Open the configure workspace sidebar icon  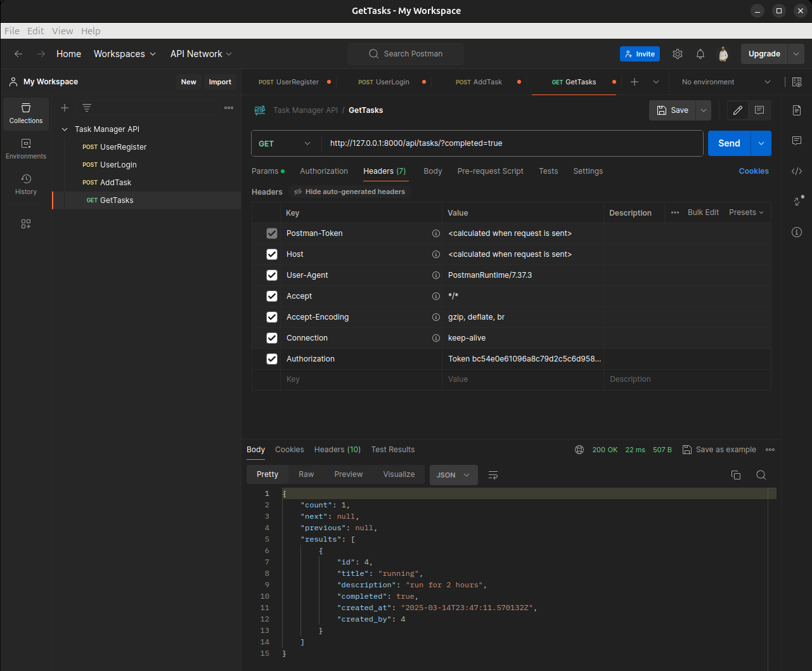(26, 224)
